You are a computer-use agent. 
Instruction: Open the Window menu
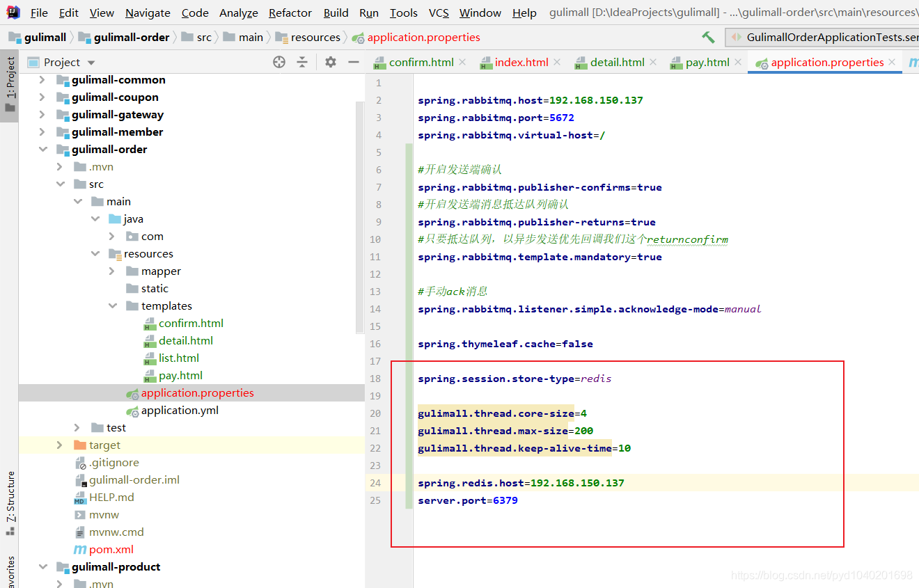[480, 13]
